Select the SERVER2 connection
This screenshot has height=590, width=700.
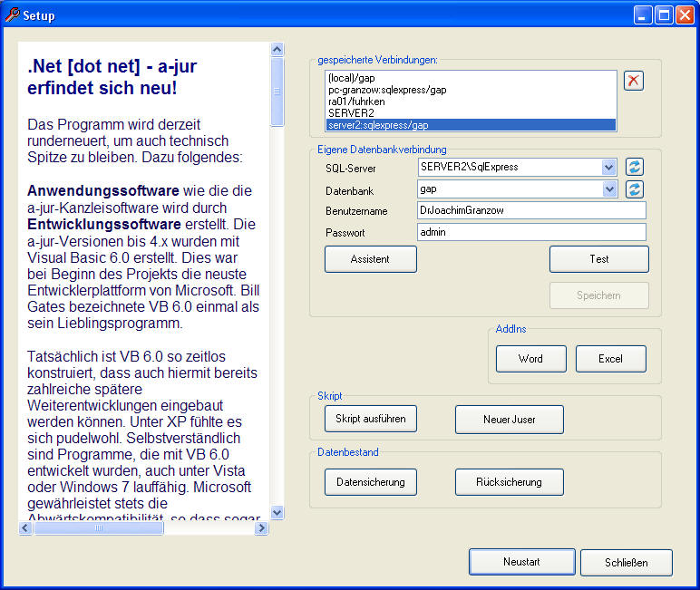click(471, 113)
